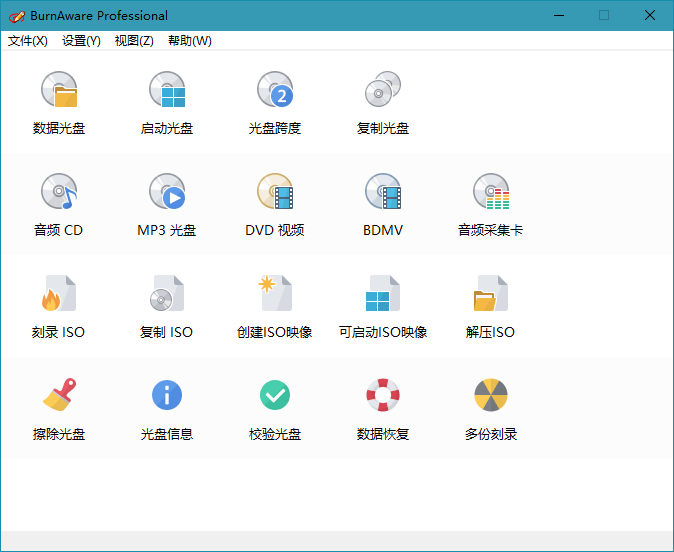Open the 光盘信息 disc info tool
This screenshot has width=674, height=552.
[167, 396]
